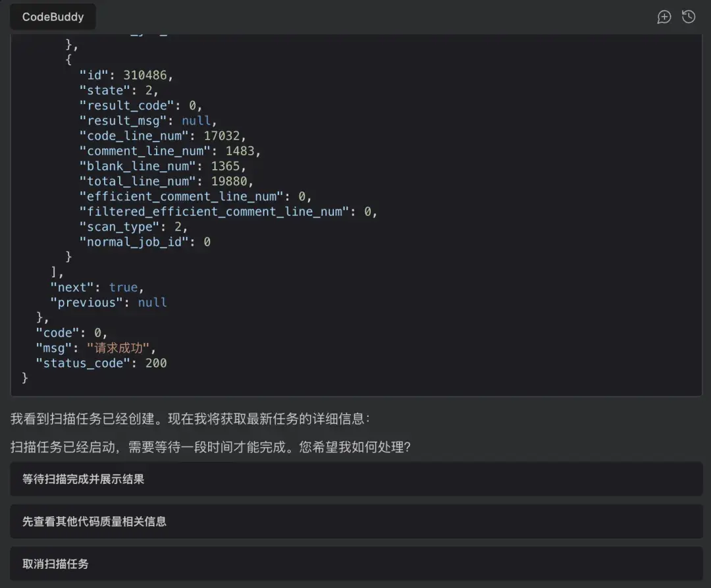Image resolution: width=711 pixels, height=588 pixels.
Task: Click the null value of result_msg
Action: [196, 120]
